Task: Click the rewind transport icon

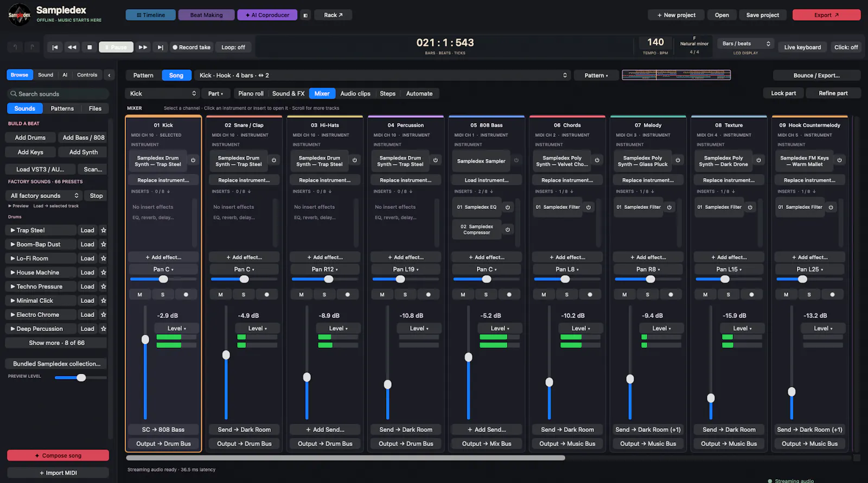Action: tap(72, 47)
